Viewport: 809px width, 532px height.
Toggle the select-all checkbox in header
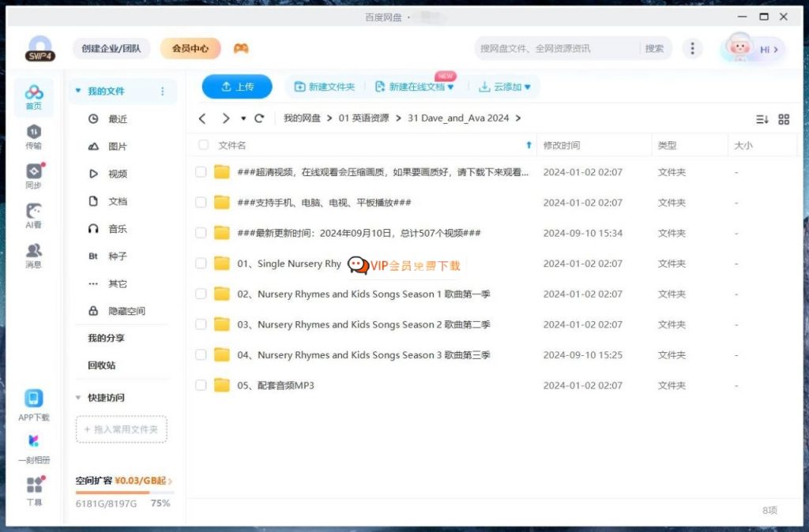pyautogui.click(x=203, y=145)
